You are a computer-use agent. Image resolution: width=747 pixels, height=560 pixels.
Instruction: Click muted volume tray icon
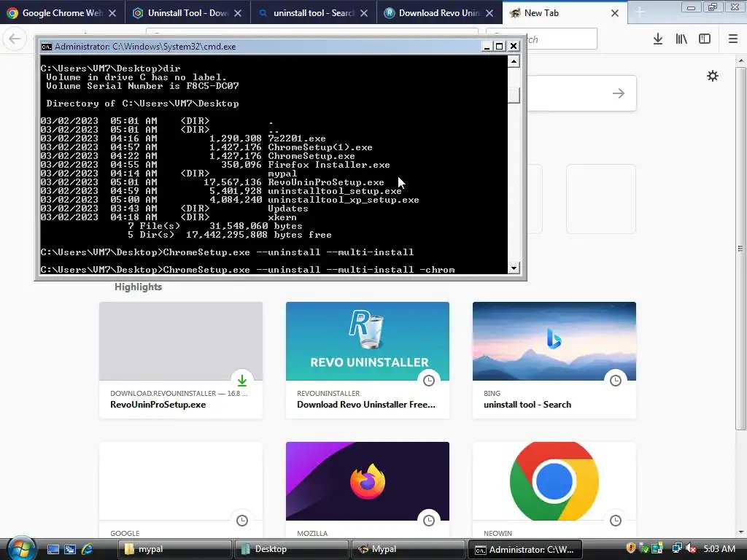691,548
